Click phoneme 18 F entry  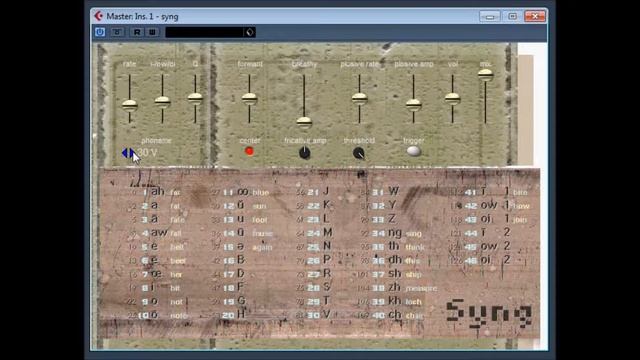[233, 287]
